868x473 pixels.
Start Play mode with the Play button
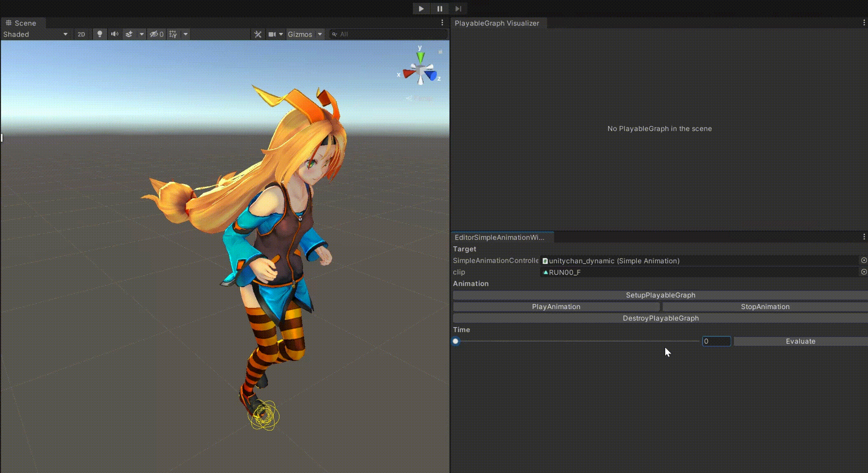pos(421,9)
